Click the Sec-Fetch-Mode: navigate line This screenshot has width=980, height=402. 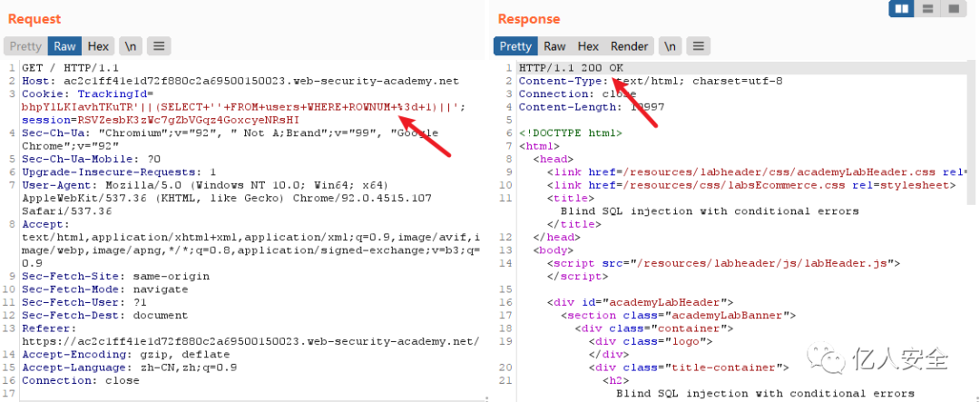pyautogui.click(x=105, y=289)
